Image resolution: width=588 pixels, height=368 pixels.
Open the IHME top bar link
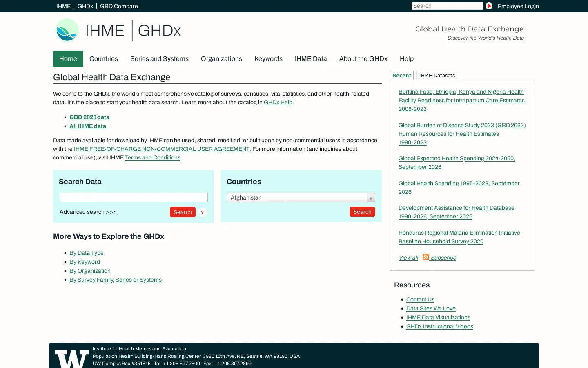click(x=63, y=6)
